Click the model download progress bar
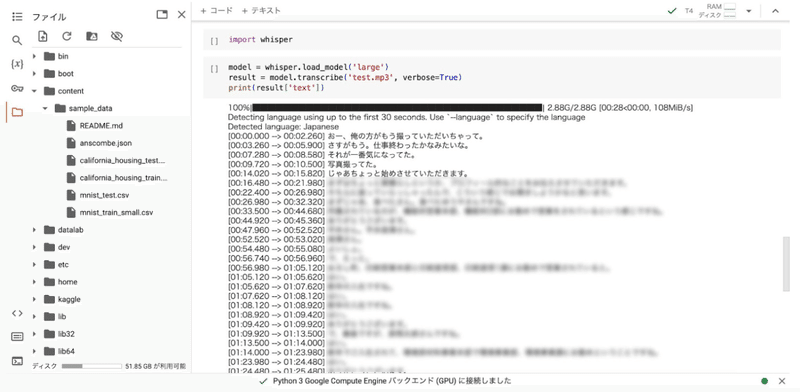This screenshot has height=392, width=800. coord(396,108)
